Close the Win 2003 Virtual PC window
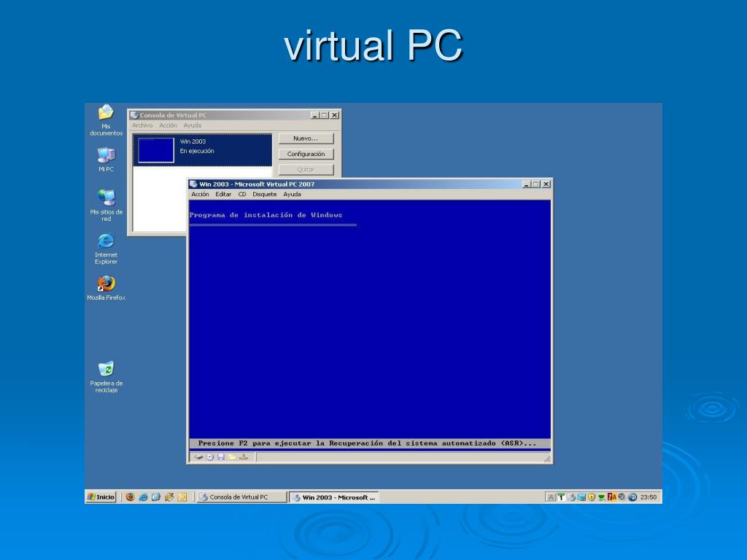The image size is (747, 560). [x=546, y=184]
